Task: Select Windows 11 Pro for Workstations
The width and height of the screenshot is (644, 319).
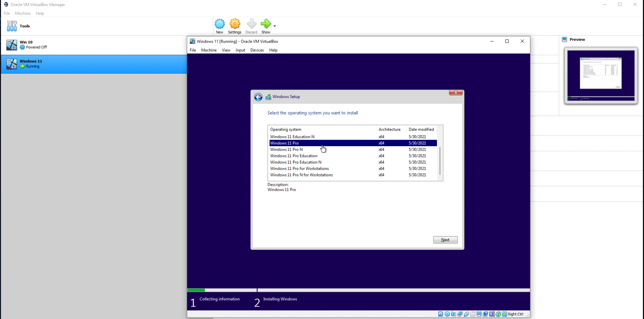Action: (300, 168)
